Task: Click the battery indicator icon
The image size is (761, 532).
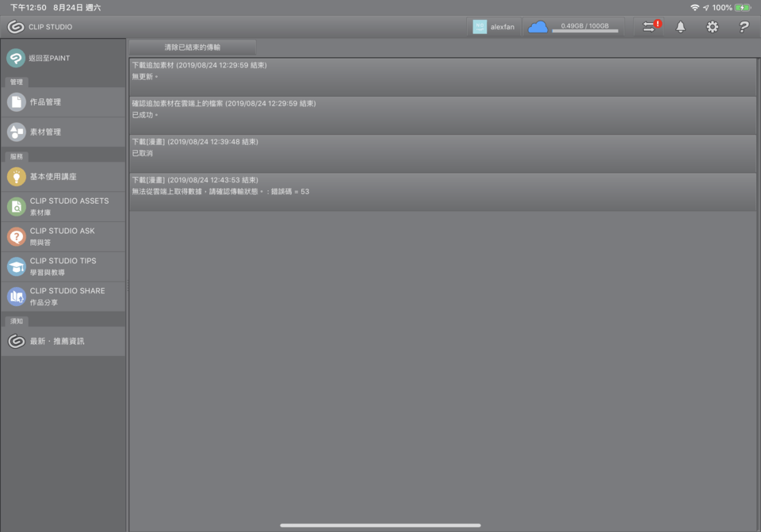Action: pyautogui.click(x=743, y=7)
